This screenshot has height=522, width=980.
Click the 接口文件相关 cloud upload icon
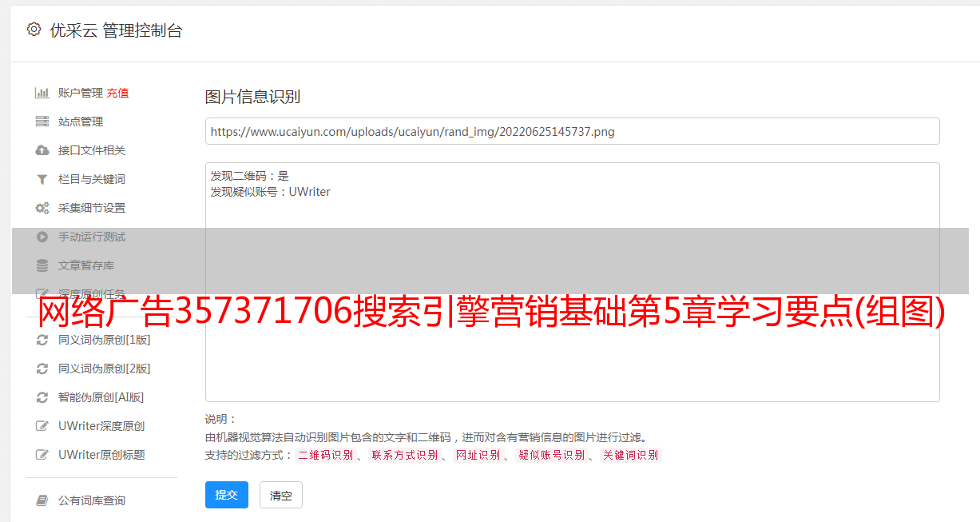(42, 150)
